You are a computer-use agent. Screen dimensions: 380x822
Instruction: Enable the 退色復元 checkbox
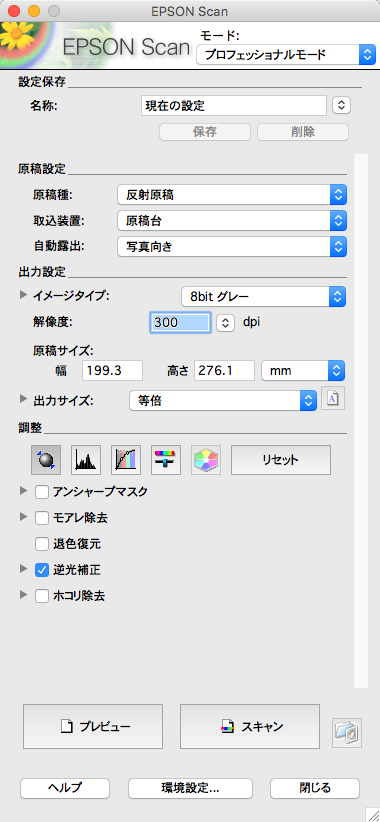coord(42,544)
